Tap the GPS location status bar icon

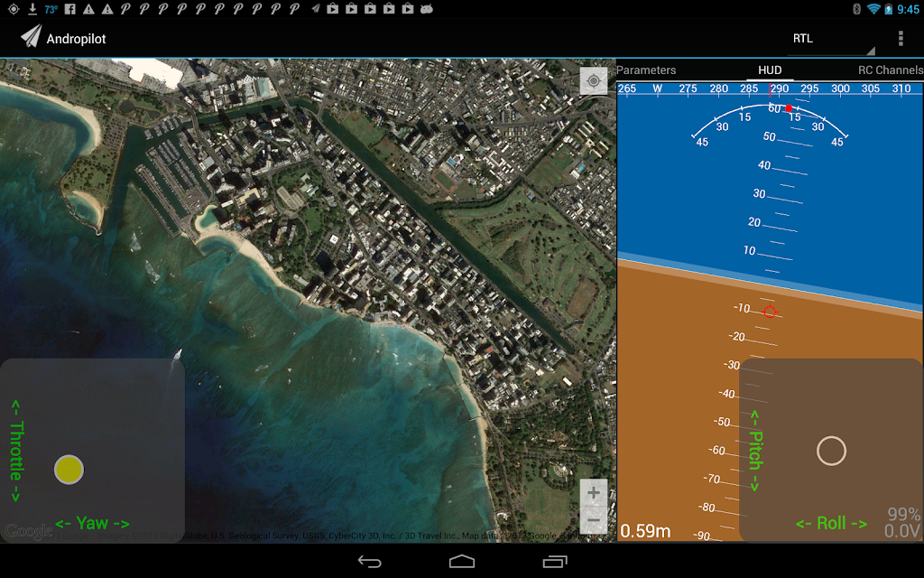[x=13, y=9]
